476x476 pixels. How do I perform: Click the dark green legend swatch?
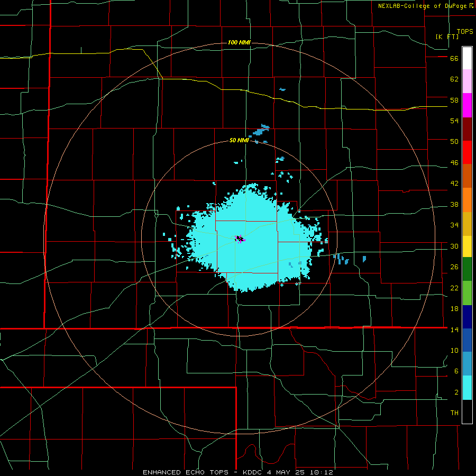[x=467, y=269]
